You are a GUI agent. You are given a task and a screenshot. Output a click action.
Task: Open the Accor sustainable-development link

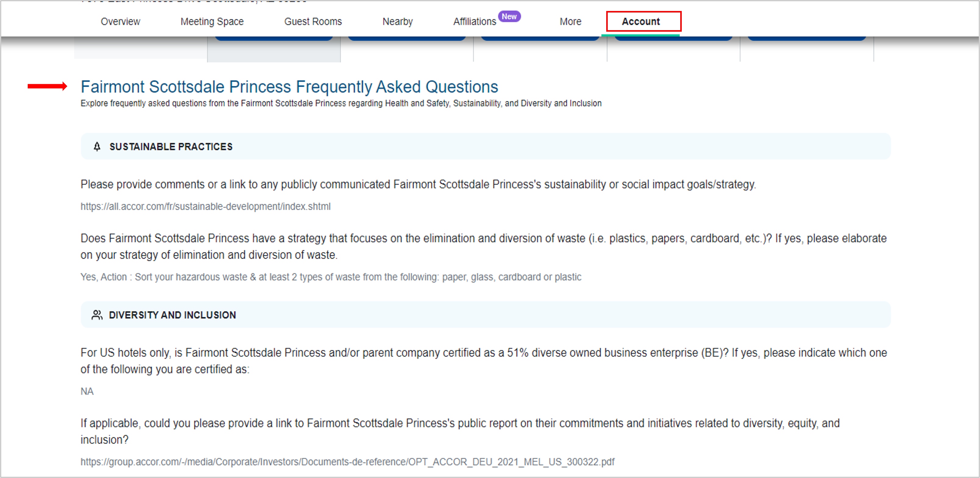click(x=205, y=206)
